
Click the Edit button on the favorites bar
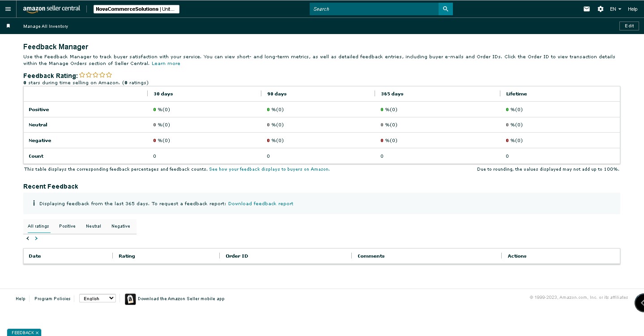click(x=629, y=26)
